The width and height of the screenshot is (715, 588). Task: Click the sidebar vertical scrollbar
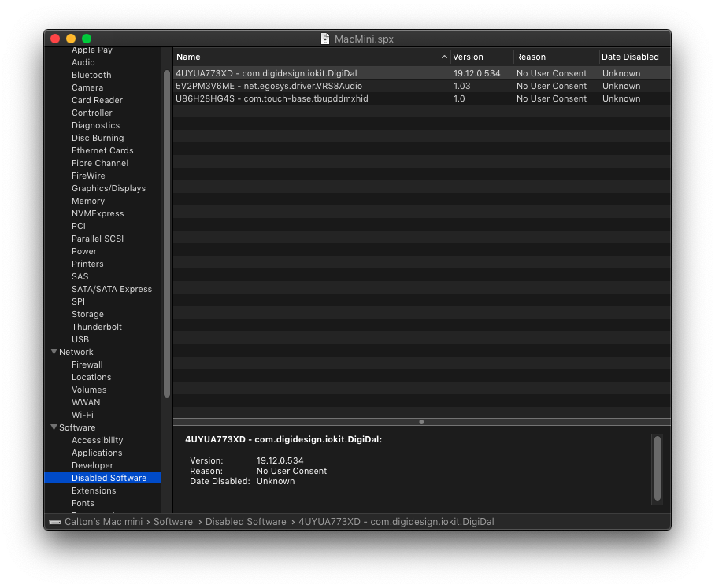[x=167, y=236]
